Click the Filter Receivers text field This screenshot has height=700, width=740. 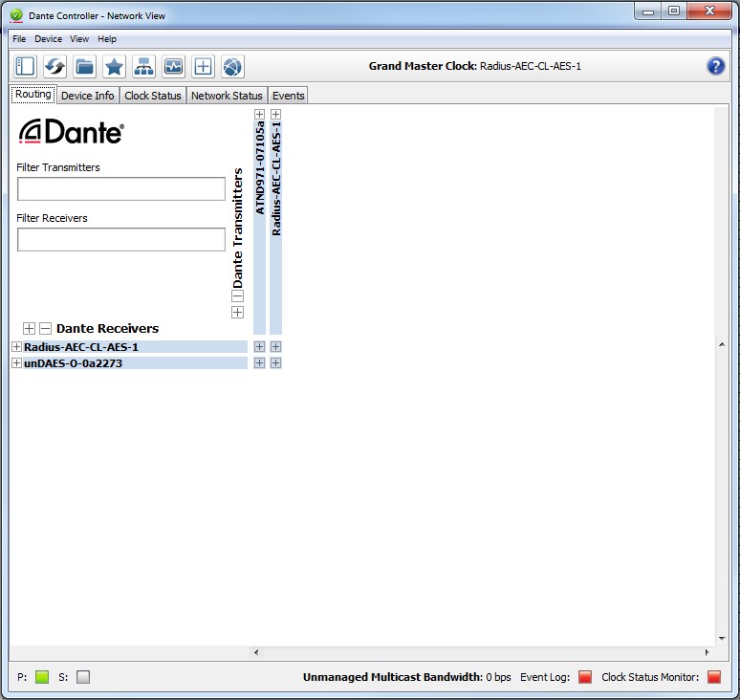coord(121,240)
